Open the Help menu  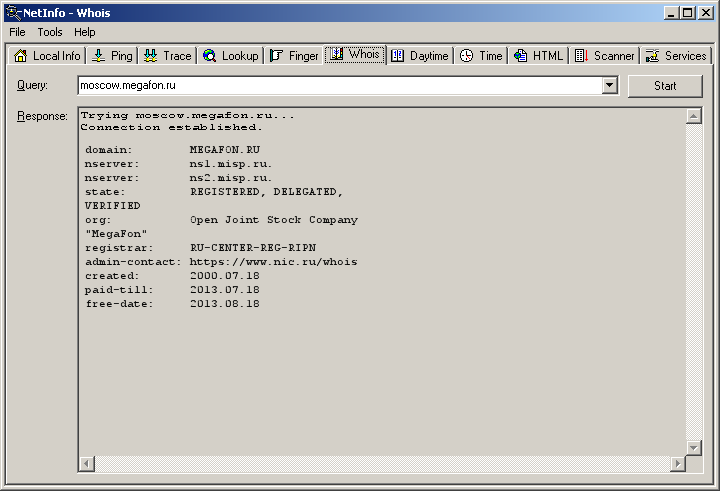(x=84, y=32)
